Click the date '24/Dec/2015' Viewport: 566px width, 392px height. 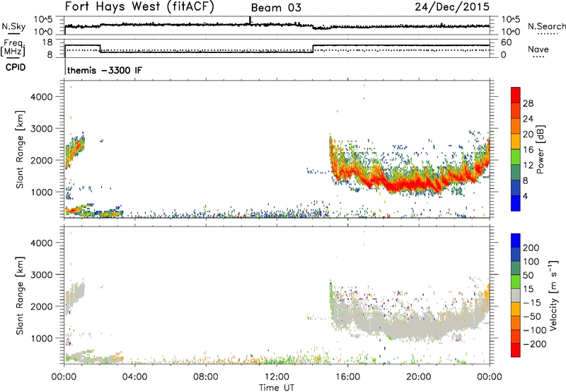point(452,7)
